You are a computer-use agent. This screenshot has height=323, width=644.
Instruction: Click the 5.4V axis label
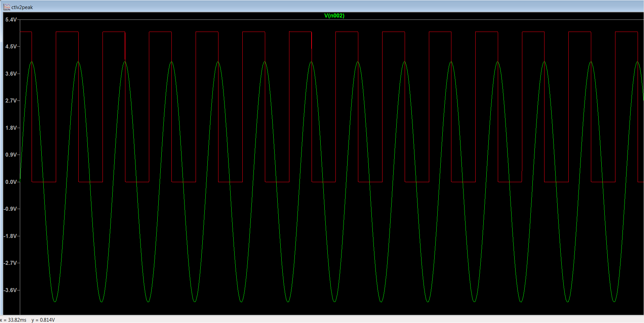11,20
